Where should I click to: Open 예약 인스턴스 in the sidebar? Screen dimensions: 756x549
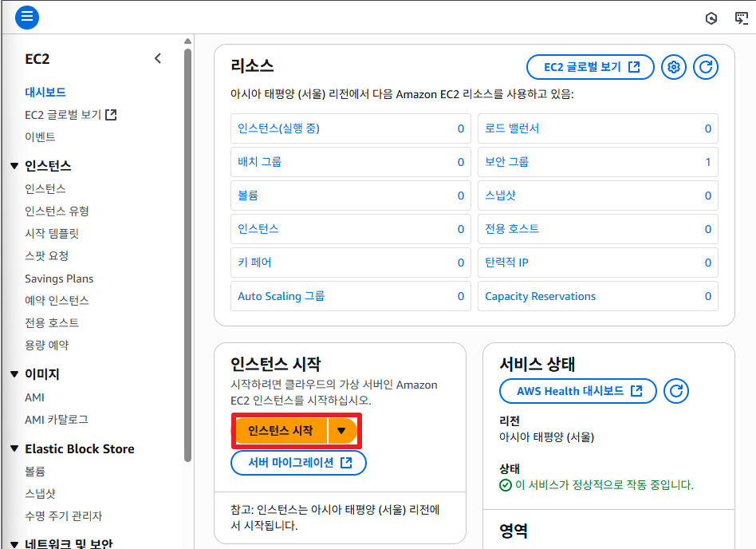coord(57,301)
